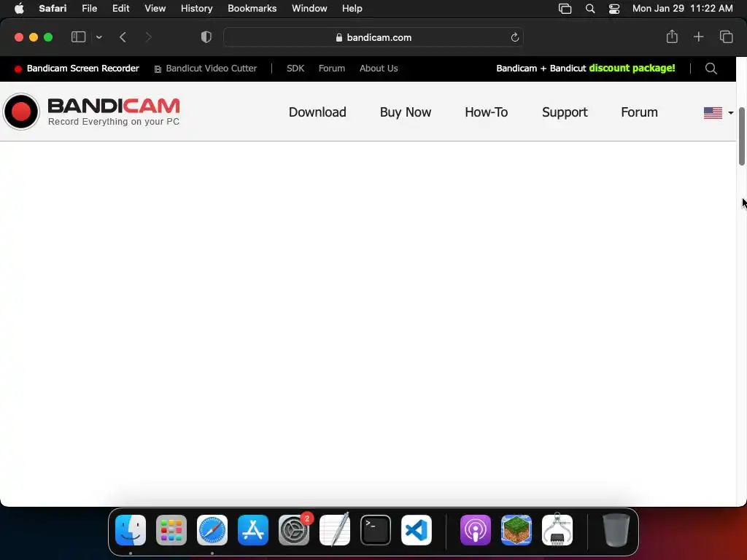Open the site search magnifier icon
The image size is (747, 560).
(711, 69)
